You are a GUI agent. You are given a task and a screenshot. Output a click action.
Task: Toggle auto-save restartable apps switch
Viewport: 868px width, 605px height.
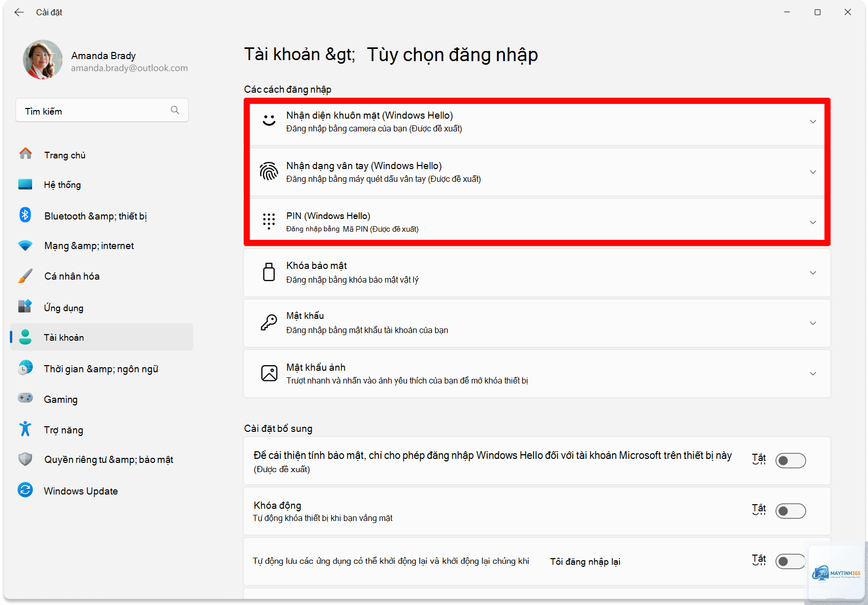click(791, 561)
